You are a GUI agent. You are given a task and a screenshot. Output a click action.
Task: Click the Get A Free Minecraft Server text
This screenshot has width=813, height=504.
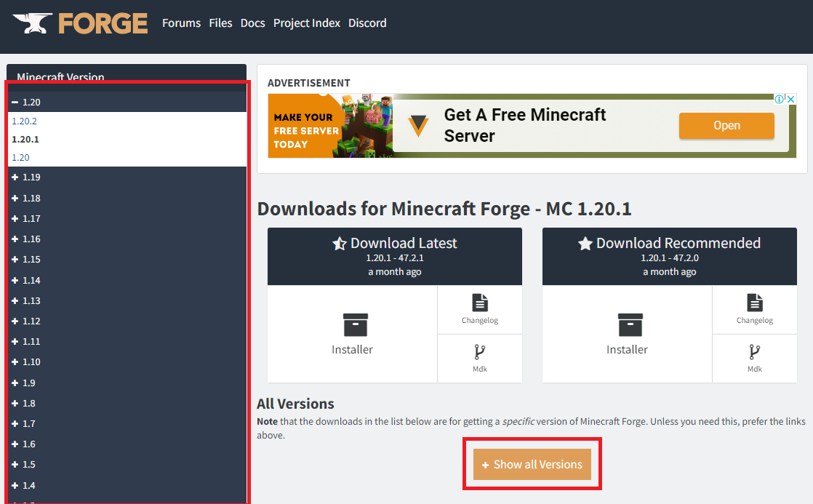click(525, 125)
